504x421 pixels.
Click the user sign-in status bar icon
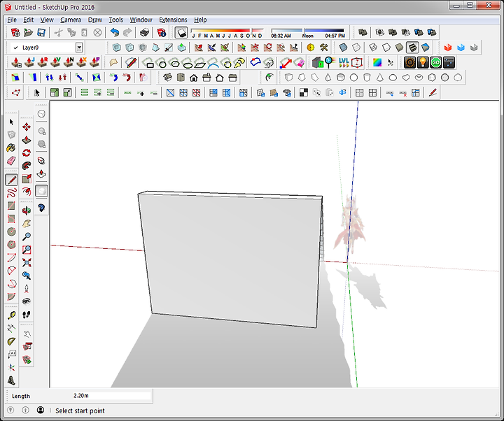pyautogui.click(x=41, y=410)
